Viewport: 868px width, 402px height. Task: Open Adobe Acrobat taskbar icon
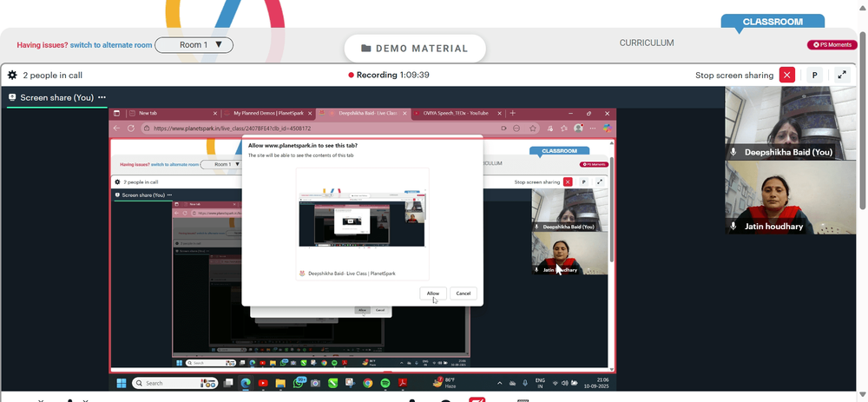[x=404, y=383]
